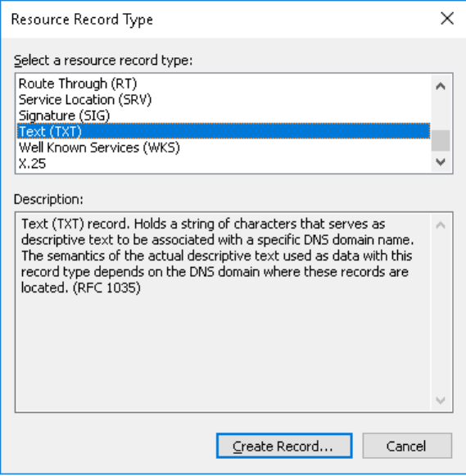Click the 'Select a resource record type' label
The width and height of the screenshot is (466, 476).
(103, 61)
